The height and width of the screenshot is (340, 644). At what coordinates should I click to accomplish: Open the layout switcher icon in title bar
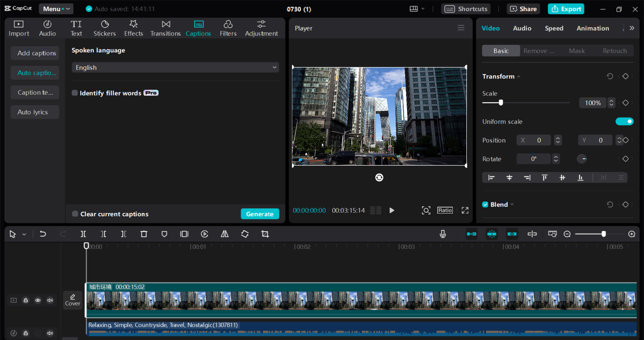pos(417,9)
